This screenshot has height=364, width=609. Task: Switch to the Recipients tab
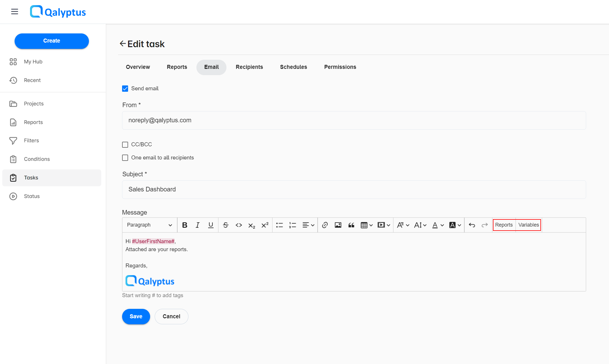[x=249, y=67]
